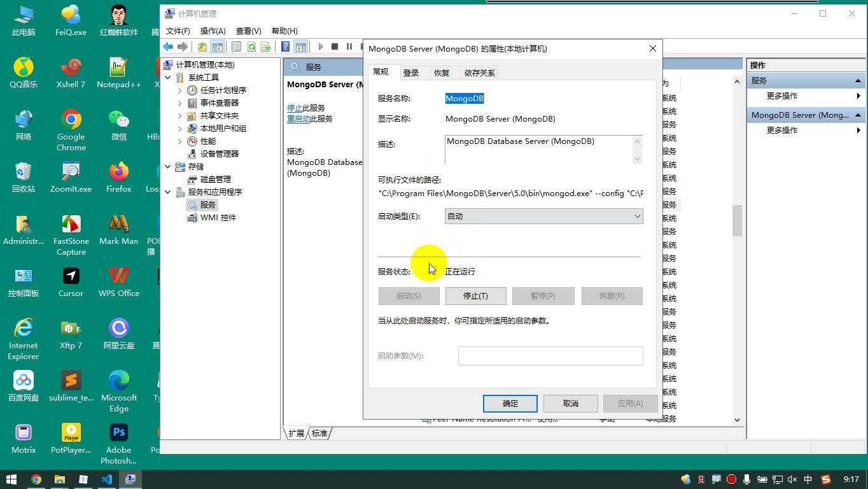
Task: Click the 停止 此服务 link
Action: tap(295, 108)
